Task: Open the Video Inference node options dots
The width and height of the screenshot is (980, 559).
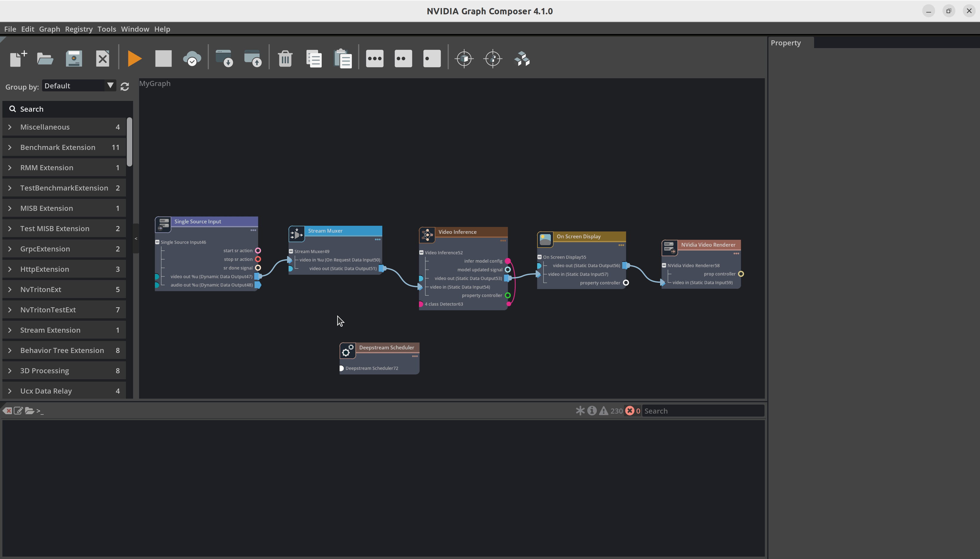Action: (503, 241)
